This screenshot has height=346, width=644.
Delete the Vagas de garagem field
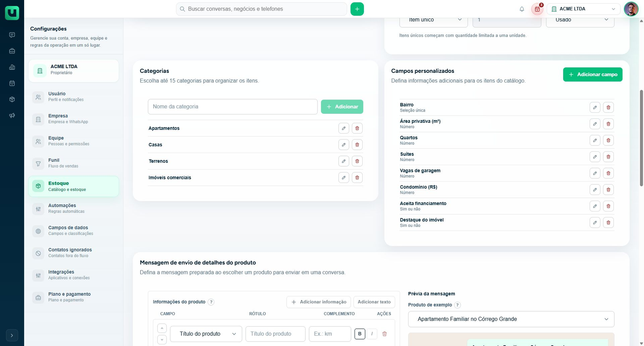coord(608,173)
